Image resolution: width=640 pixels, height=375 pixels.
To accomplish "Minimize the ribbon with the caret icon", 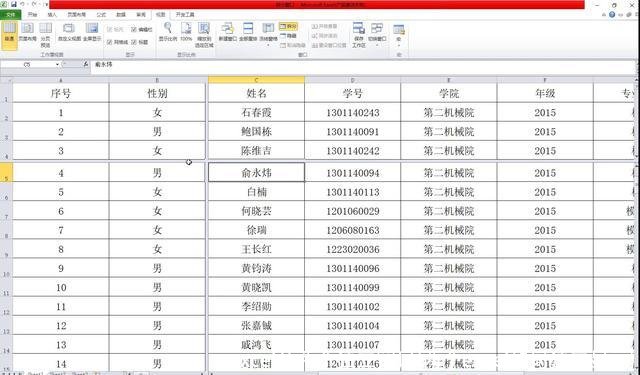I will [604, 14].
